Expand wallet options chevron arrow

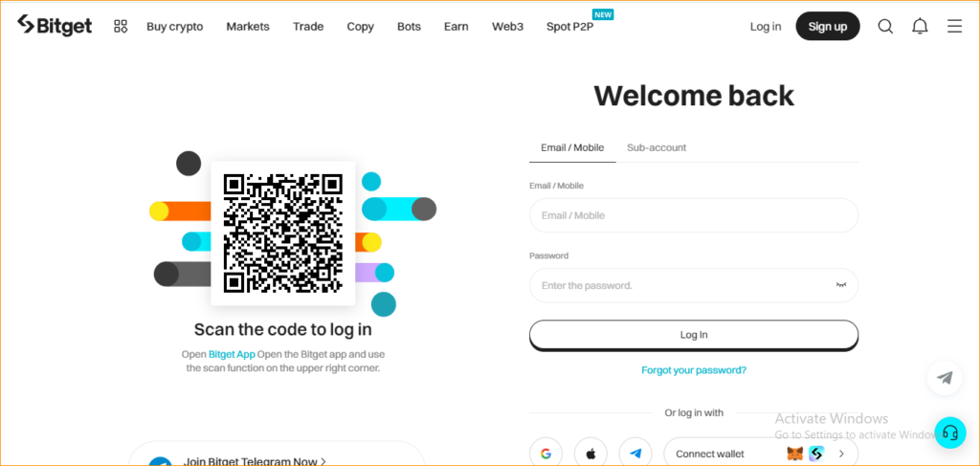tap(841, 454)
